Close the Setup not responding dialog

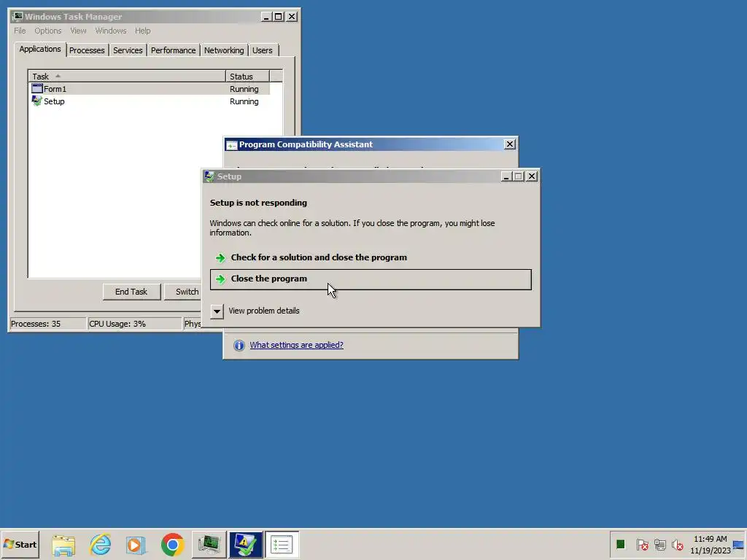pos(532,176)
